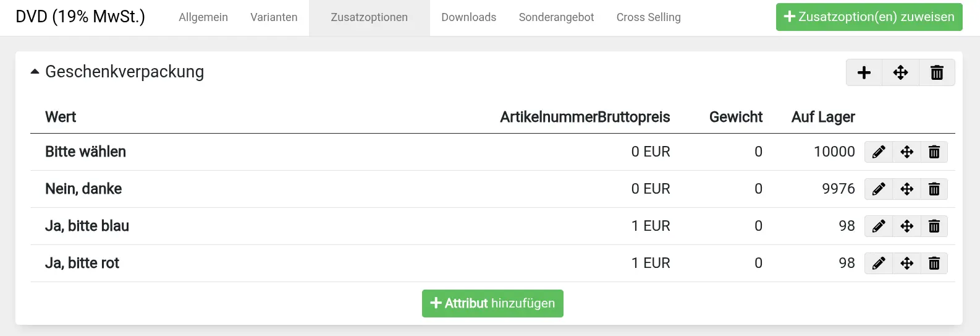This screenshot has width=980, height=336.
Task: Collapse the Geschenkverpackung section
Action: (x=35, y=72)
